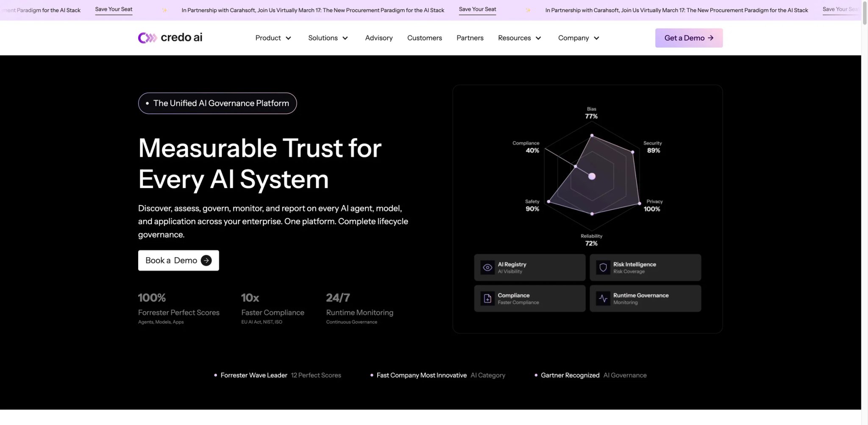Image resolution: width=868 pixels, height=425 pixels.
Task: Click the middle Save Your Seat link
Action: pyautogui.click(x=477, y=9)
